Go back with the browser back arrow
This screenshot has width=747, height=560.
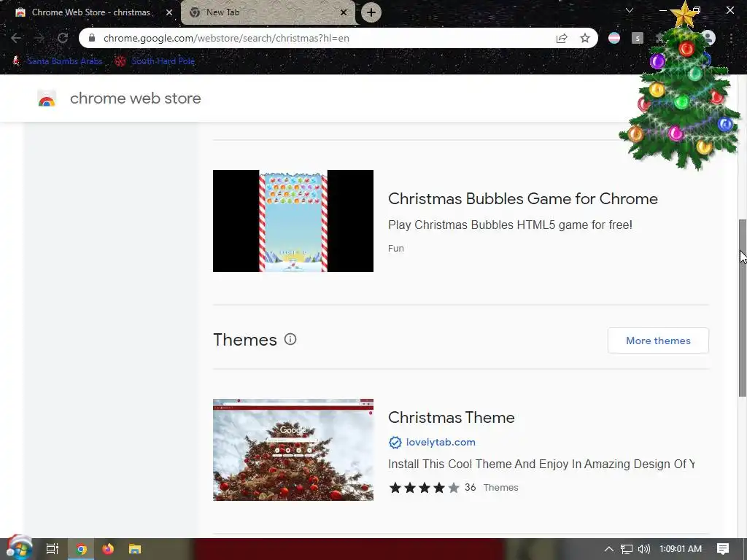coord(16,38)
